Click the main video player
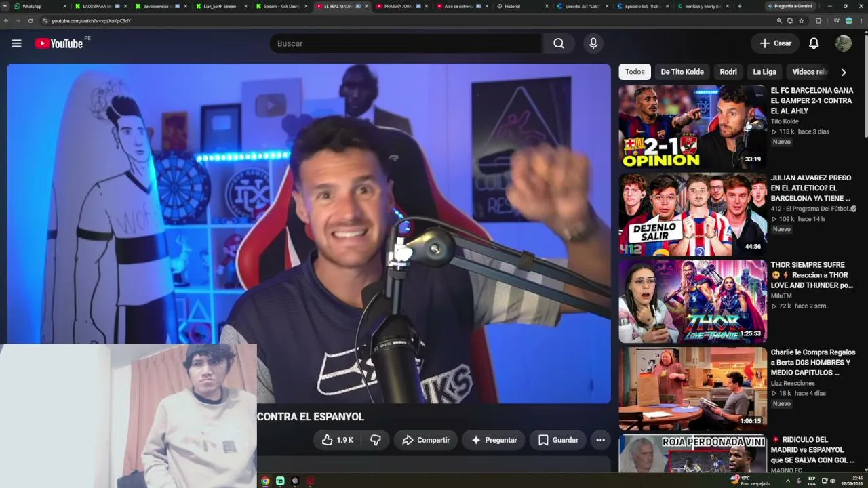 (x=309, y=234)
